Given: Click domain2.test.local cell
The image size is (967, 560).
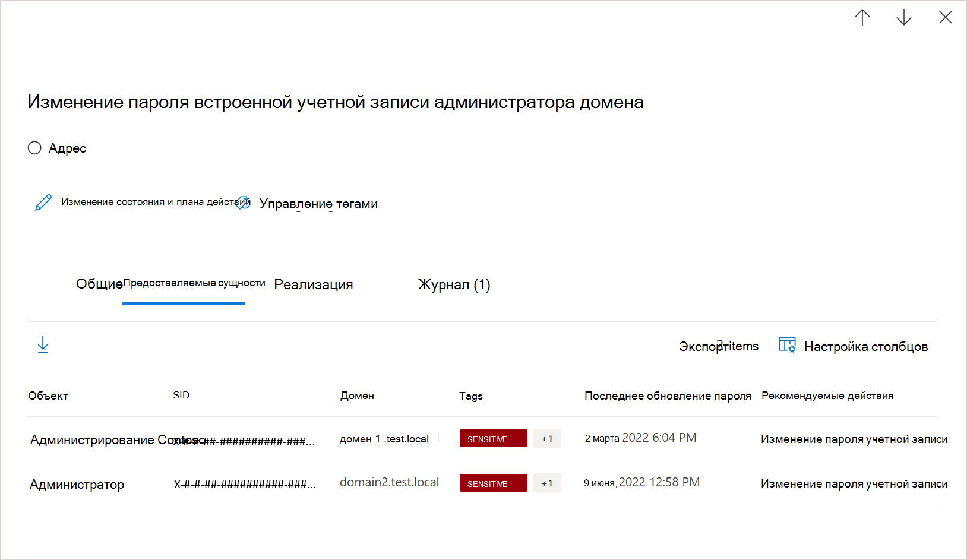Looking at the screenshot, I should 390,482.
